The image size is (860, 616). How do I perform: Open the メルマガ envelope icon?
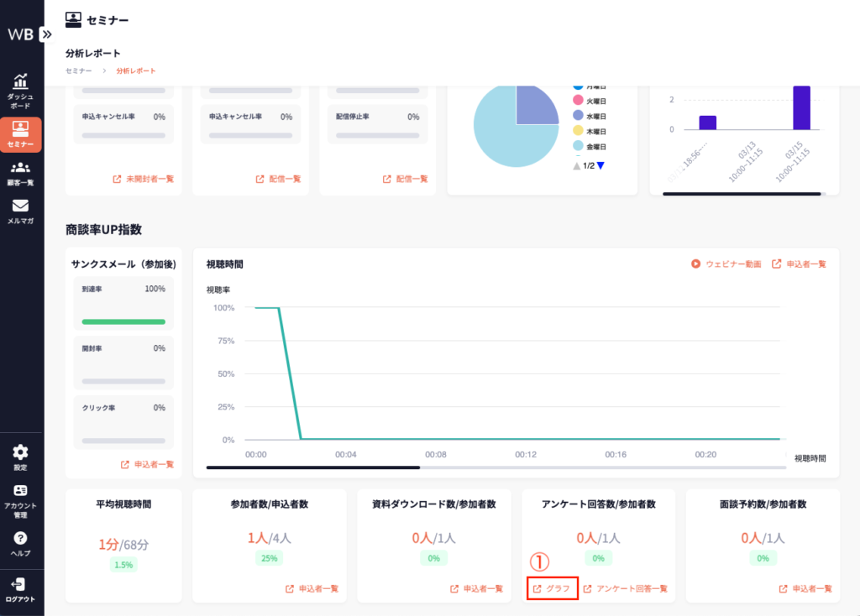[21, 206]
